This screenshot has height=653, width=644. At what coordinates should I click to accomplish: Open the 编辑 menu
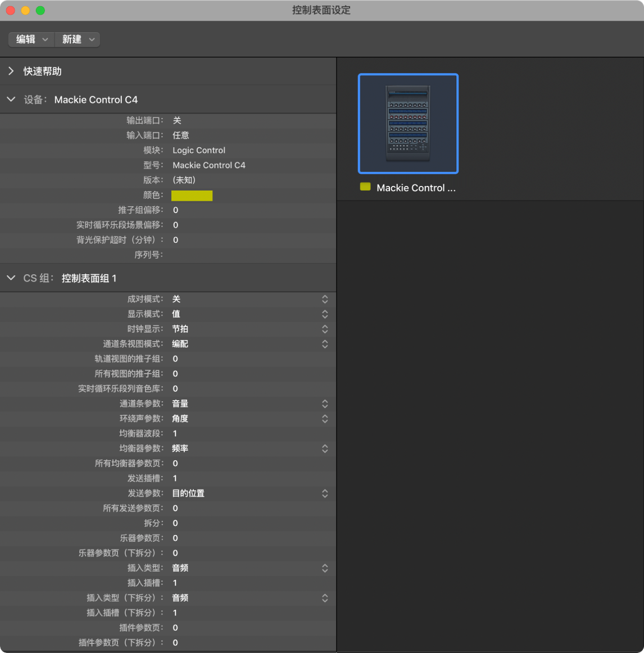tap(31, 39)
